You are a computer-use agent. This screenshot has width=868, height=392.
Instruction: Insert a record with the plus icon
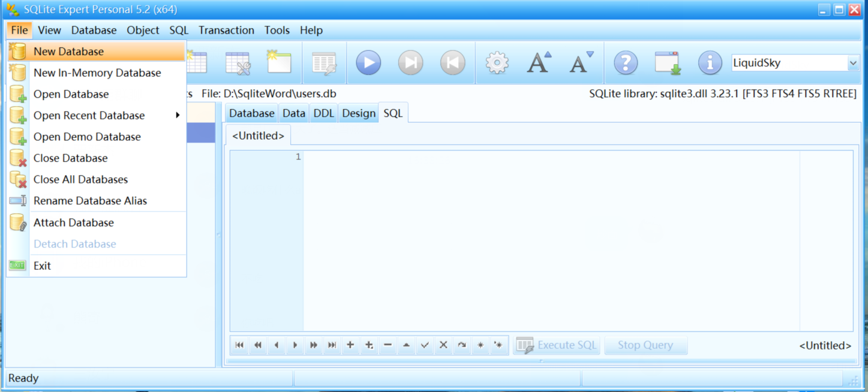[350, 345]
